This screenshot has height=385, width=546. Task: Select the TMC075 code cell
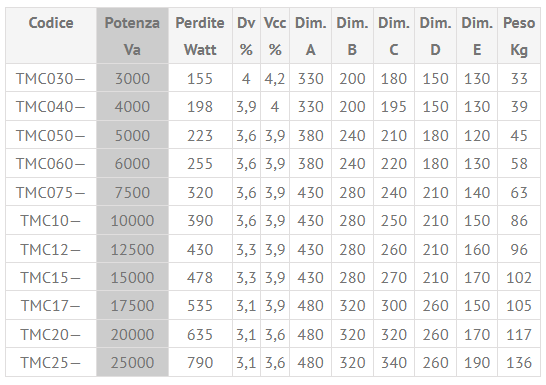tap(51, 192)
